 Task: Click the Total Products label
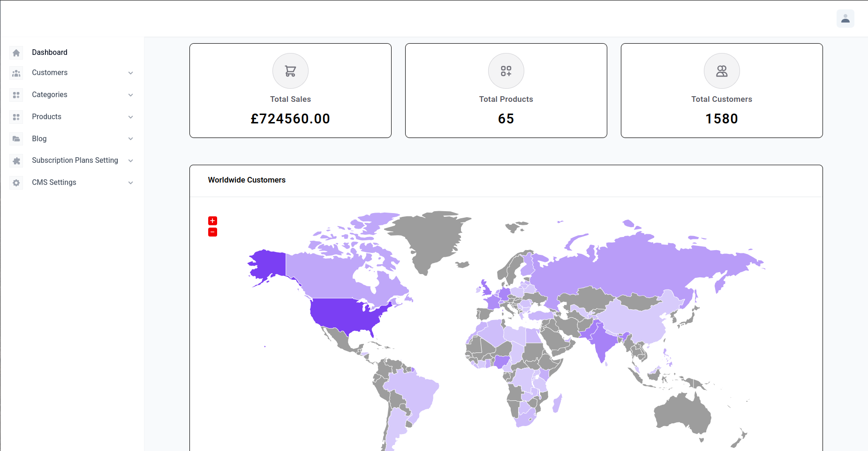tap(506, 99)
